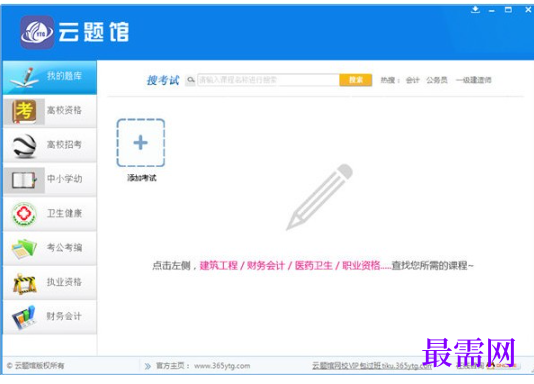Image resolution: width=534 pixels, height=384 pixels.
Task: Choose the 中小学幼 open-book icon
Action: 24,180
